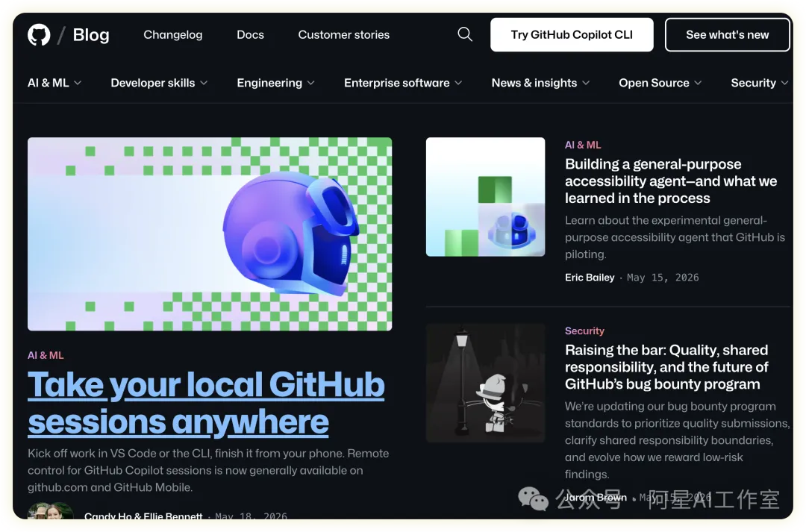The image size is (806, 532).
Task: Open Eric Bailey author link
Action: point(590,278)
